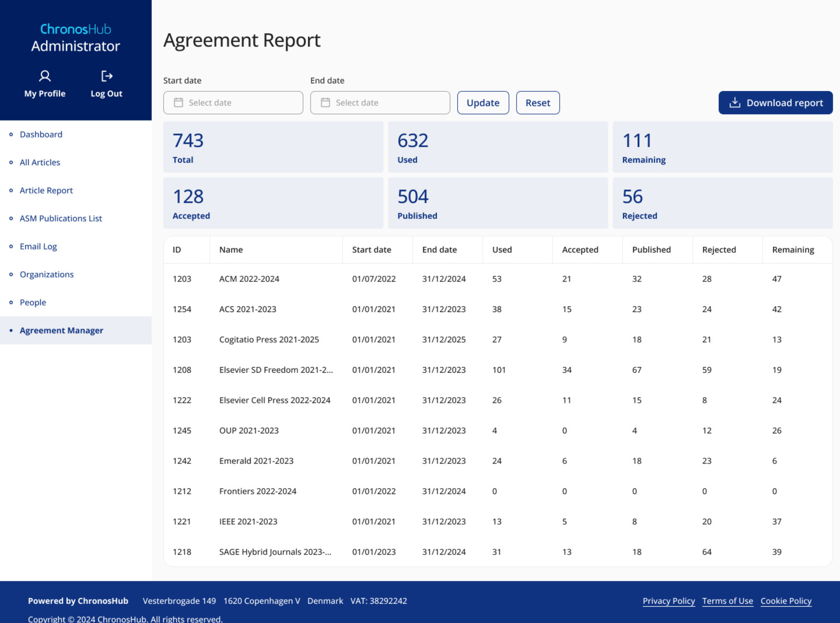
Task: Open the Email Log page
Action: click(38, 247)
